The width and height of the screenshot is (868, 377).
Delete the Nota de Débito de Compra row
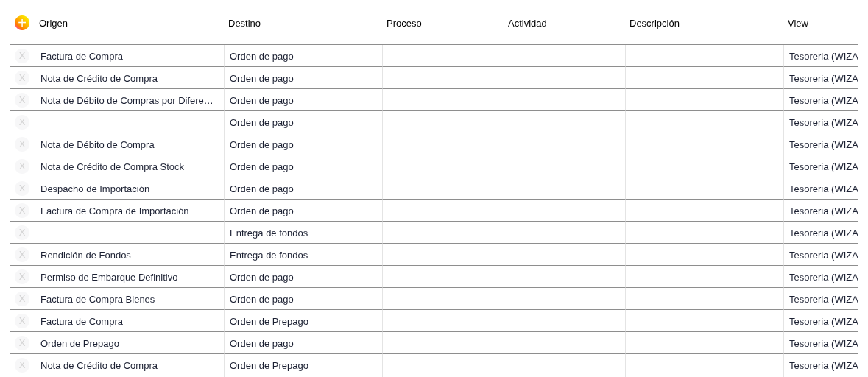click(22, 144)
